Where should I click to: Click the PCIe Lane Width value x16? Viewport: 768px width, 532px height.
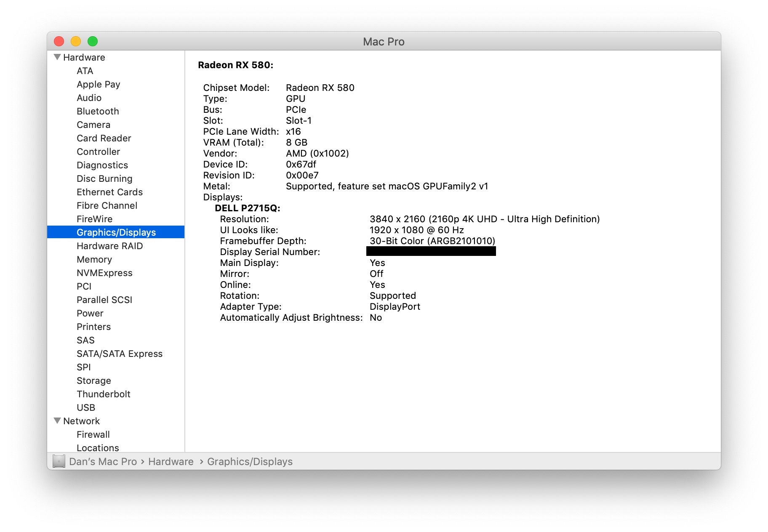[293, 131]
